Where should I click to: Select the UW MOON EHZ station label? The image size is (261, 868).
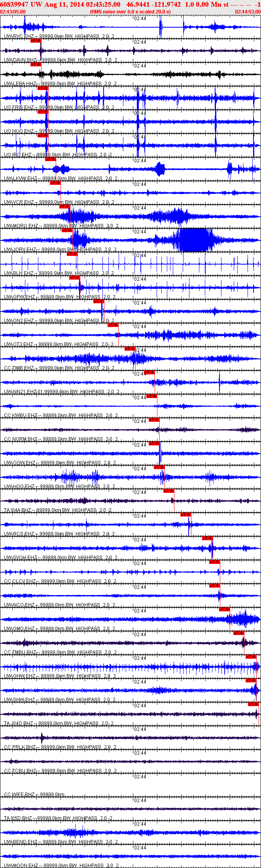(21, 866)
